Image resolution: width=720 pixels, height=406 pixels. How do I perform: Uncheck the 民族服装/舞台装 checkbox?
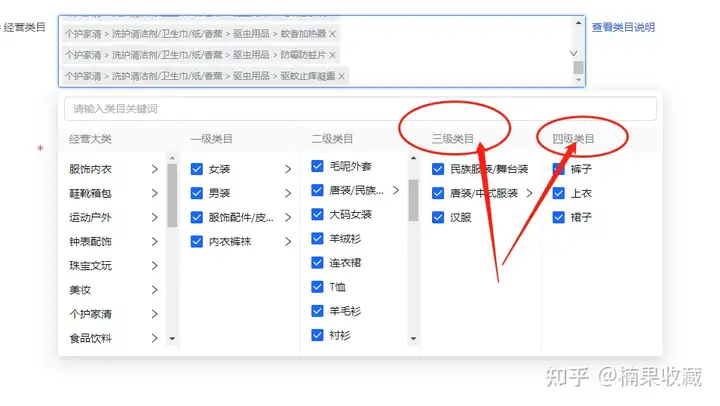click(x=438, y=169)
